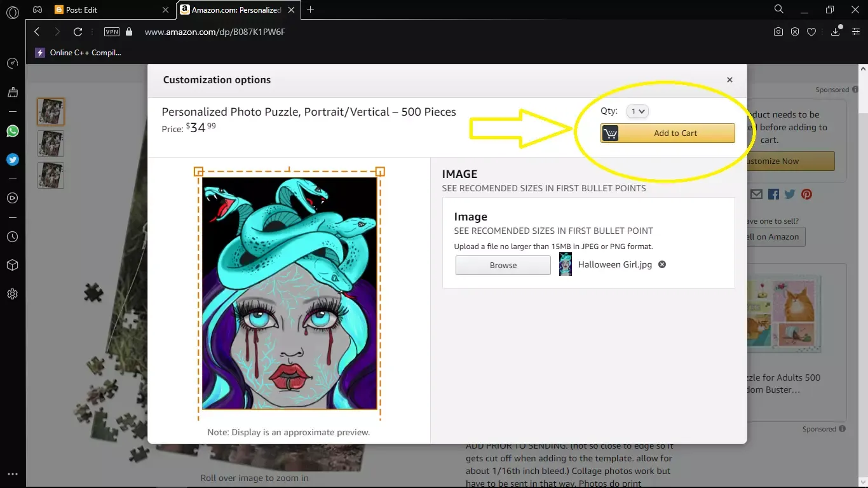868x488 pixels.
Task: Close the Customization options dialog
Action: coord(729,79)
